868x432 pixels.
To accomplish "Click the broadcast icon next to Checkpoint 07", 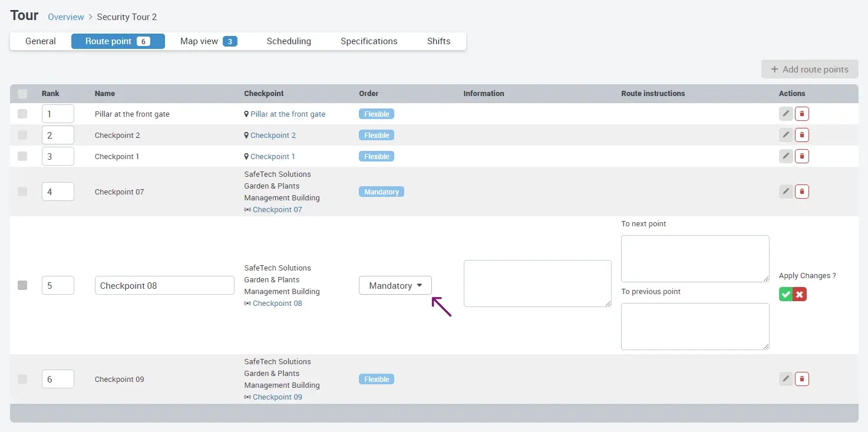I will [247, 209].
